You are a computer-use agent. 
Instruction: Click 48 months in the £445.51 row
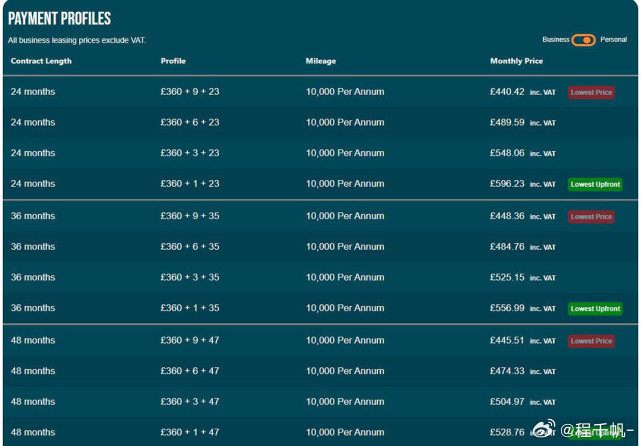click(x=33, y=340)
